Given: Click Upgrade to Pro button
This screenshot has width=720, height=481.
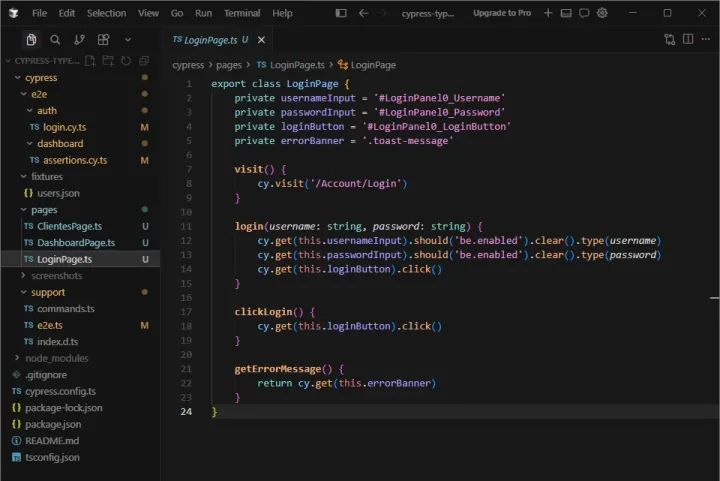Looking at the screenshot, I should pos(502,13).
